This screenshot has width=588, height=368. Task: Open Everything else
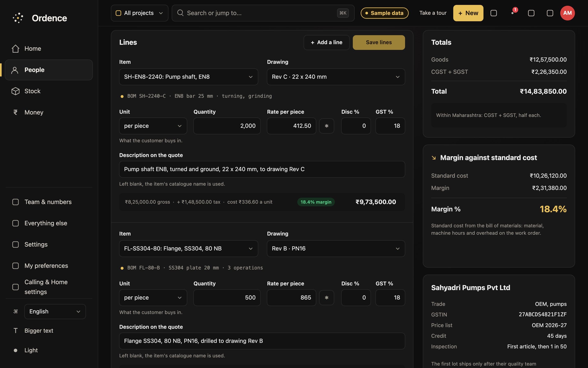(49, 223)
